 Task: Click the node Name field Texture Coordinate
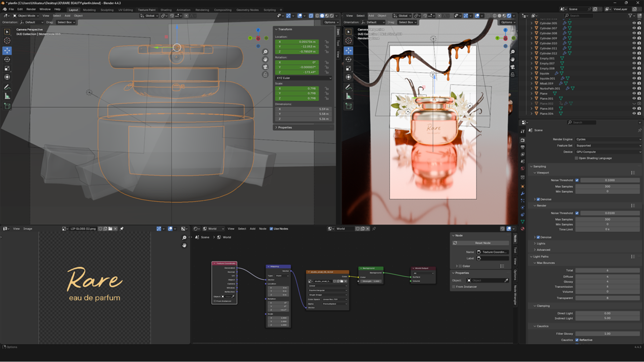(494, 252)
